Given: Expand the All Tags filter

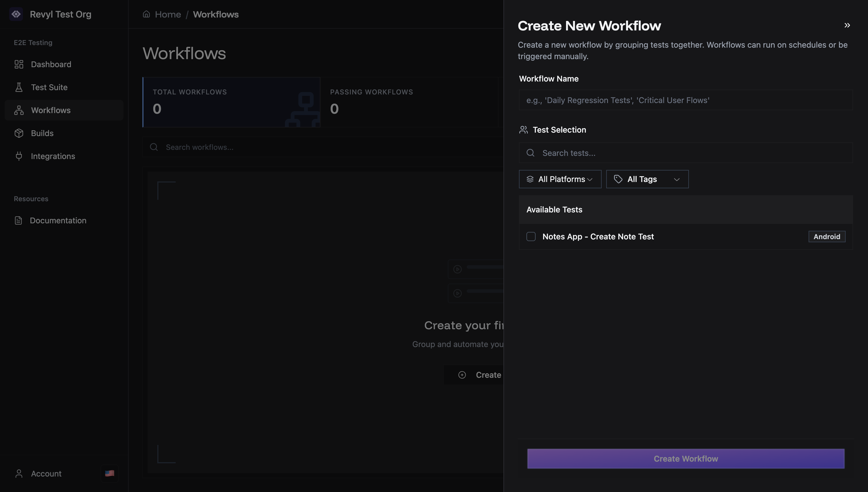Looking at the screenshot, I should click(647, 179).
